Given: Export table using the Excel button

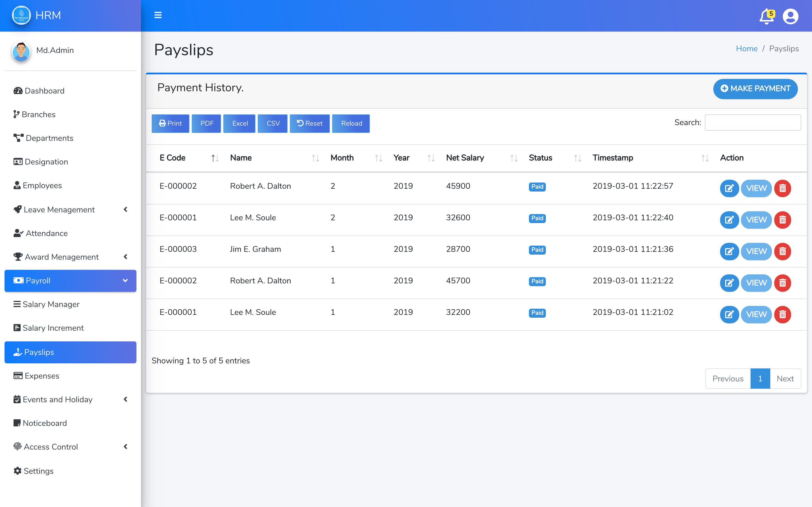Looking at the screenshot, I should (x=239, y=123).
